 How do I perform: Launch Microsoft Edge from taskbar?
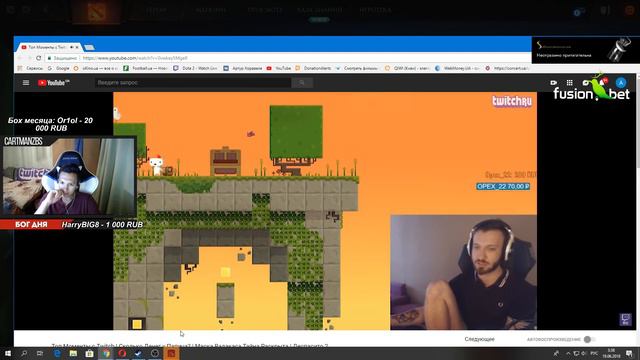[57, 353]
